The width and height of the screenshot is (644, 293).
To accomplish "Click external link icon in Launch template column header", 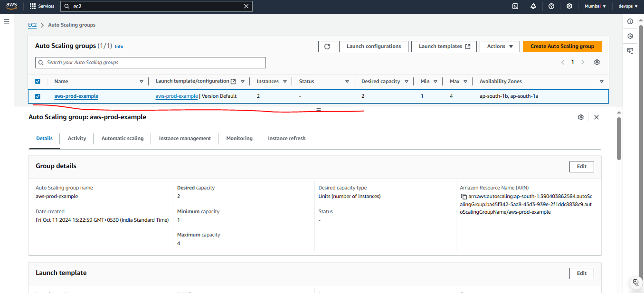I will (x=233, y=81).
